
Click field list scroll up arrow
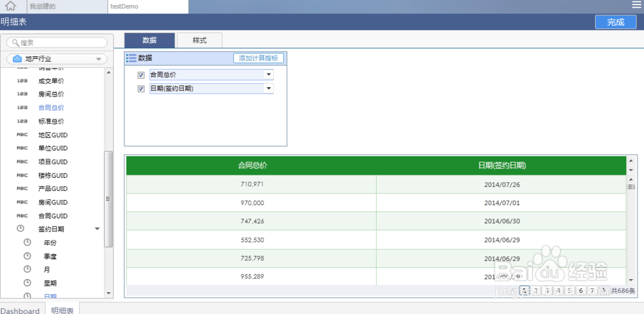(108, 73)
